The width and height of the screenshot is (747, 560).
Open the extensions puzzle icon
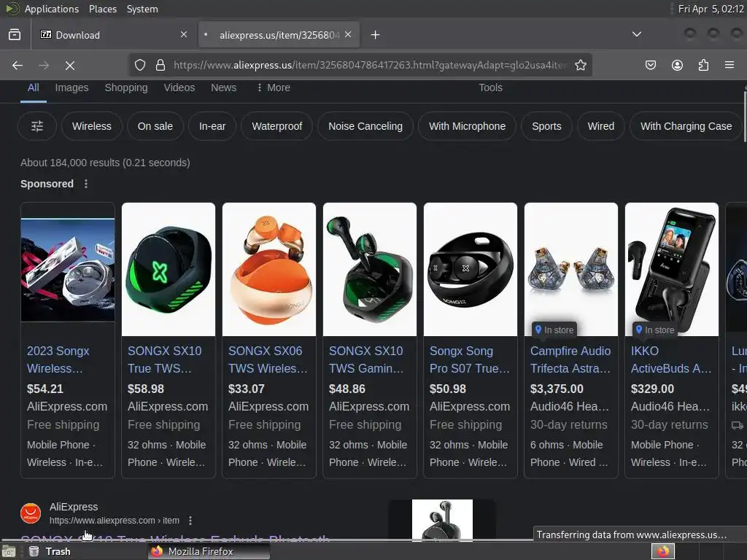point(703,65)
